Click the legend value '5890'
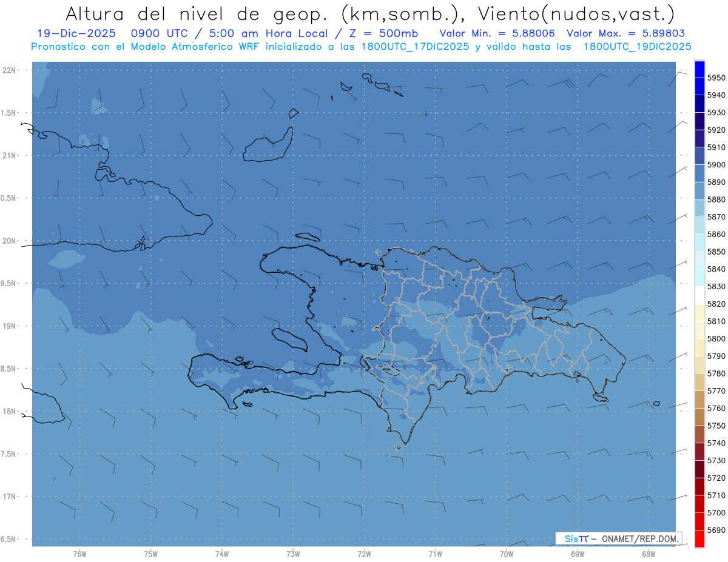The height and width of the screenshot is (562, 728). pos(716,182)
